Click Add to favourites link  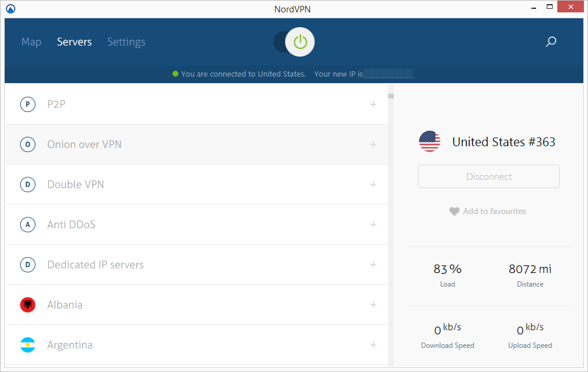(494, 211)
